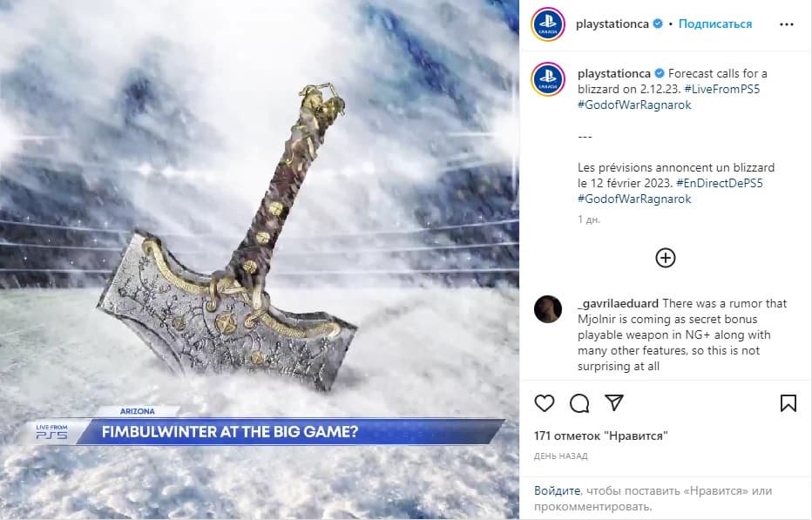Click the playstationca username in the header

click(x=612, y=24)
